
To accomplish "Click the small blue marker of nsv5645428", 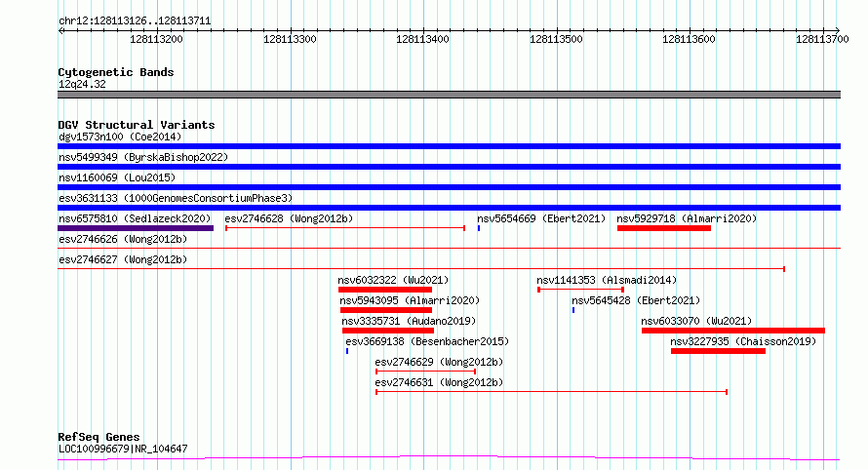I will (x=573, y=310).
